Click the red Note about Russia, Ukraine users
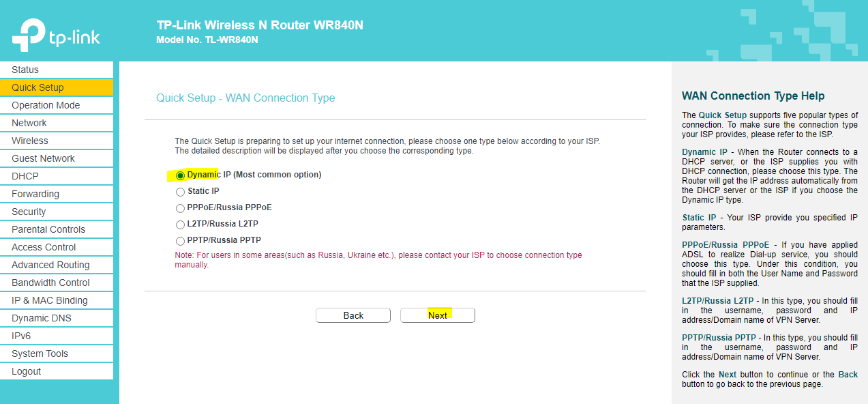 click(378, 260)
